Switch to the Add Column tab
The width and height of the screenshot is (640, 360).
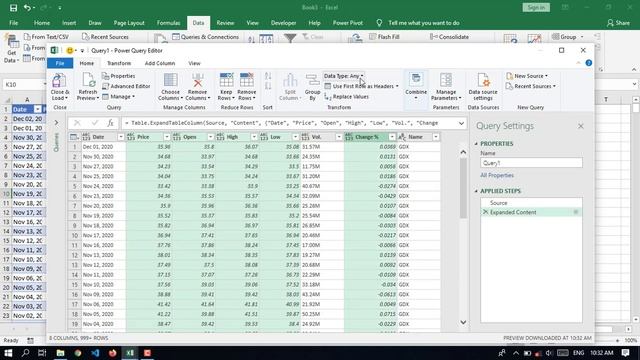pyautogui.click(x=160, y=63)
